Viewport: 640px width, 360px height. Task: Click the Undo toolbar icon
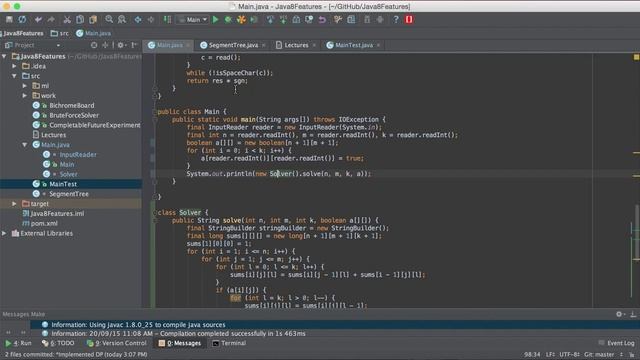tap(38, 19)
